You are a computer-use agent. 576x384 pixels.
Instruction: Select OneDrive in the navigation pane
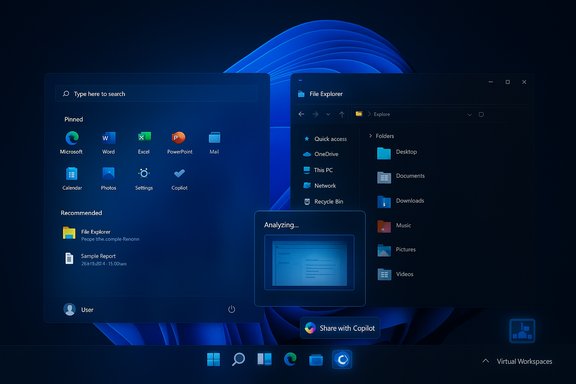coord(320,154)
